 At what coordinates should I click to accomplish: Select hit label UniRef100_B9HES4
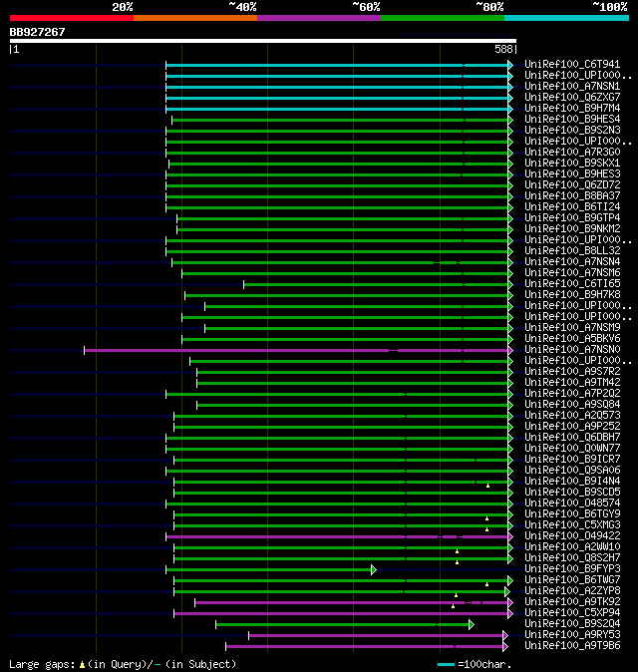(572, 119)
